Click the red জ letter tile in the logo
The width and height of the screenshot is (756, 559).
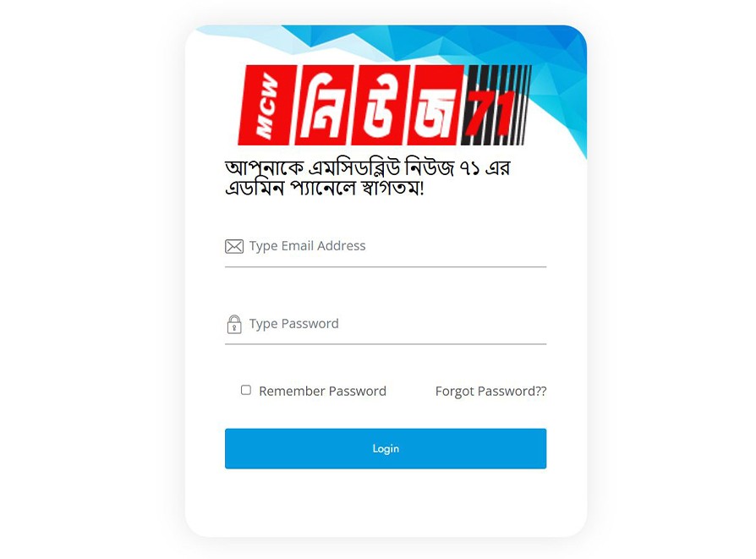coord(436,105)
